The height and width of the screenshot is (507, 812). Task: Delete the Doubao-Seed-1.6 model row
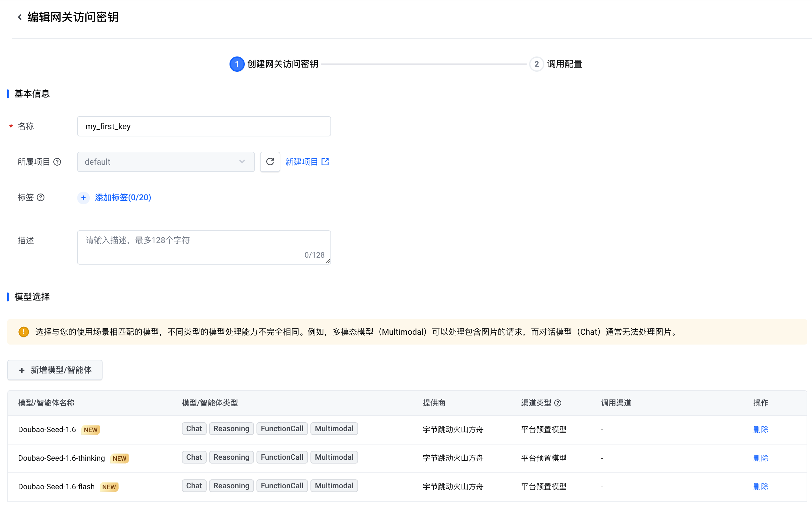click(x=760, y=430)
